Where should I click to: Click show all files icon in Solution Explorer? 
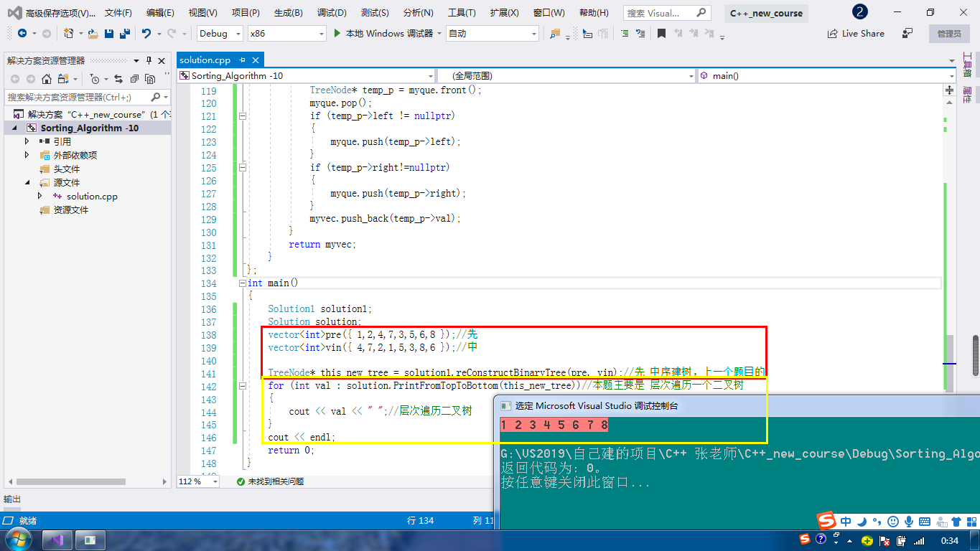click(x=150, y=79)
